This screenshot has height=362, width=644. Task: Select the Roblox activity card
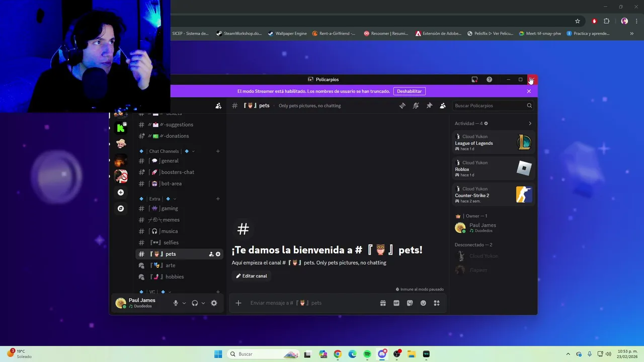(x=493, y=169)
